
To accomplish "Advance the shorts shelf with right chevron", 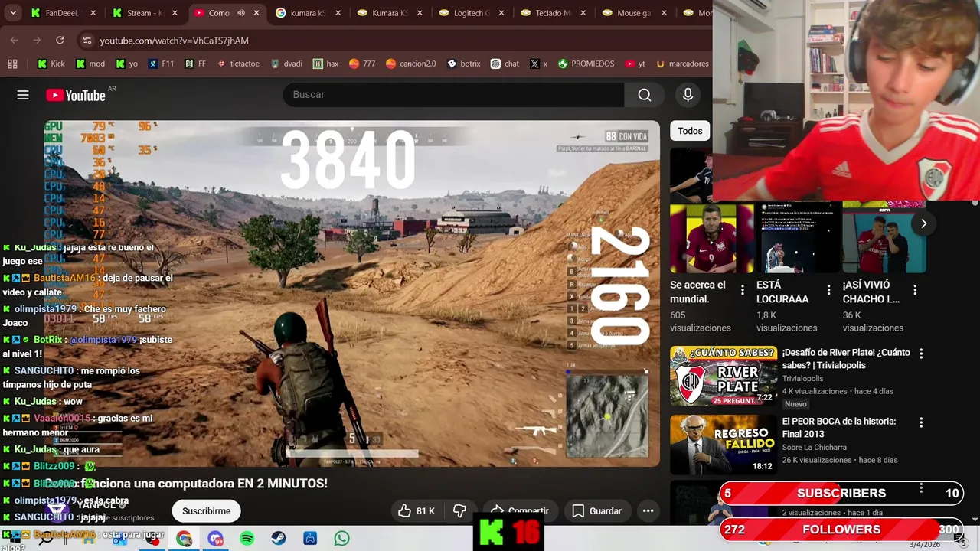I will coord(923,223).
